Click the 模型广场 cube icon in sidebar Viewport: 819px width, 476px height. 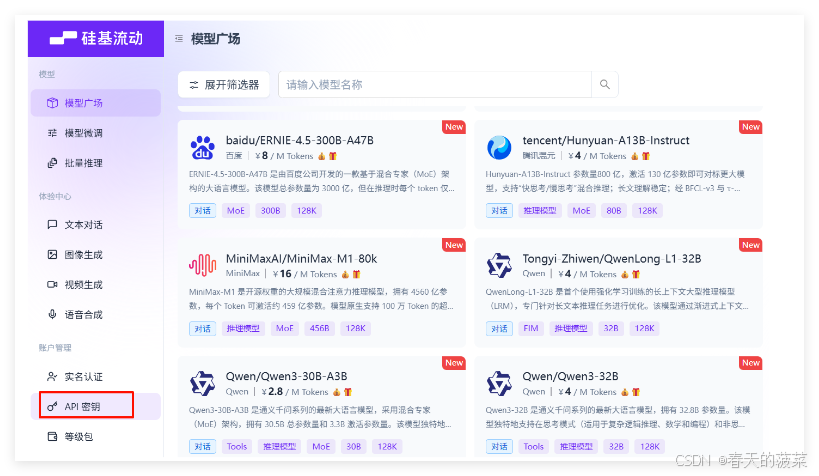52,103
